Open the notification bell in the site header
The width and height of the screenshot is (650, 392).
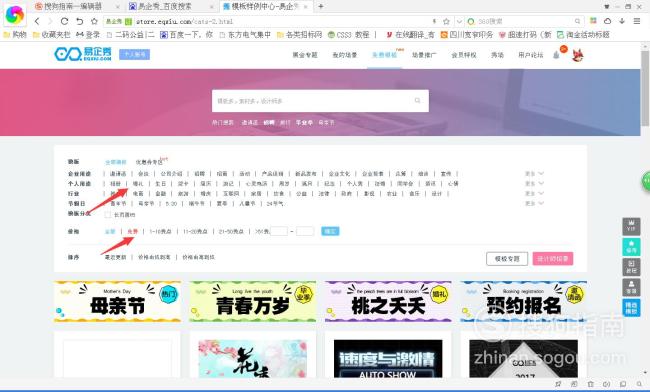coord(556,55)
